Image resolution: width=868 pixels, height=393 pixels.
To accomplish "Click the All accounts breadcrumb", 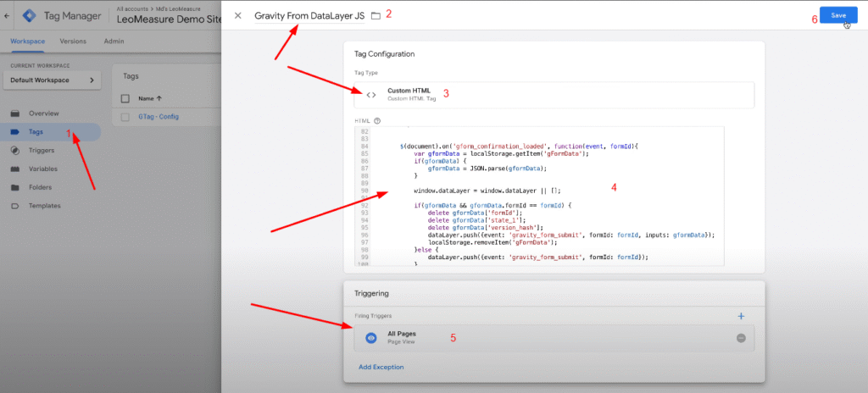I will click(131, 8).
